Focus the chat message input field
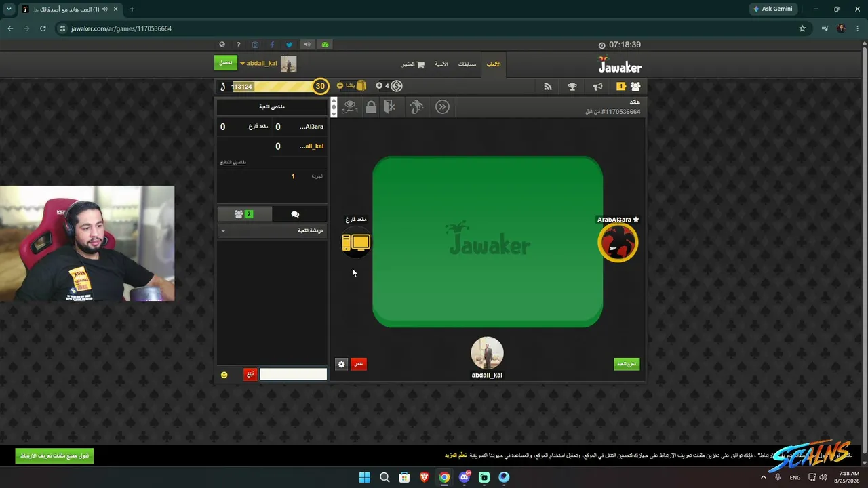868x488 pixels. tap(293, 374)
